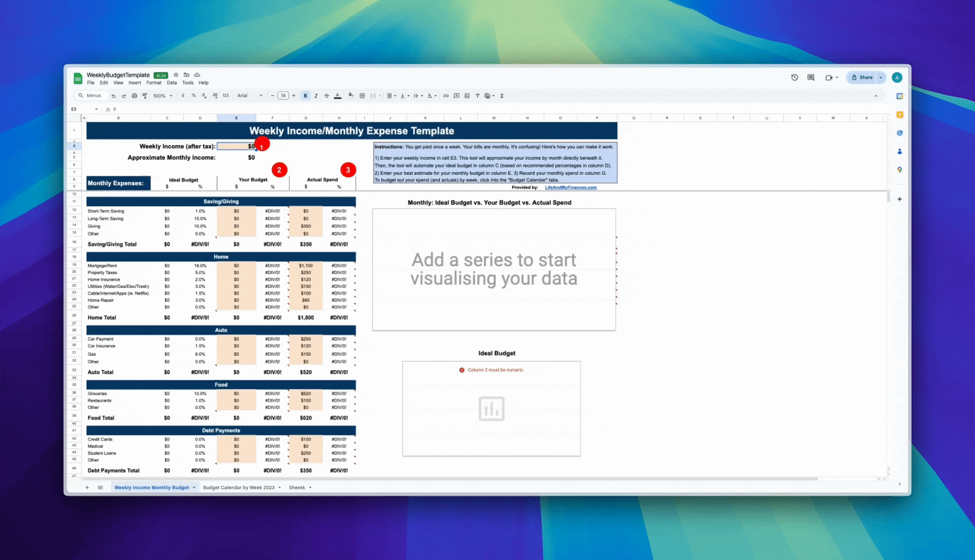Click the Share button
Image resolution: width=975 pixels, height=560 pixels.
click(x=865, y=77)
